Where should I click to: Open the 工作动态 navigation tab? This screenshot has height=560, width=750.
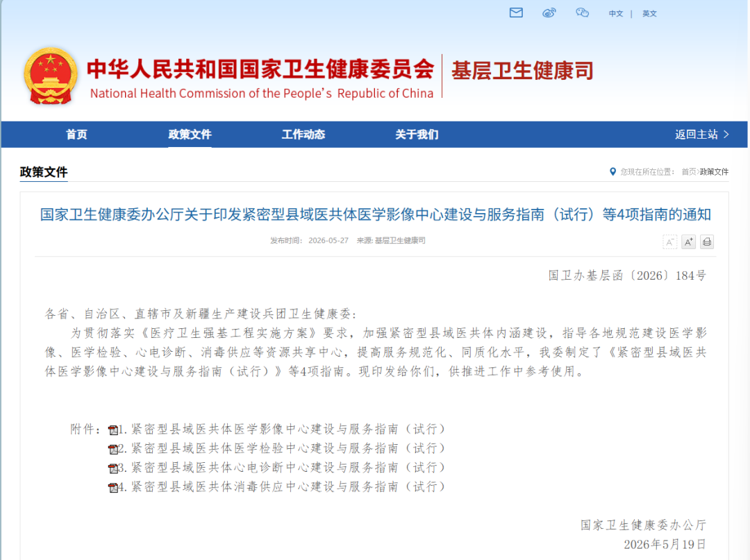pos(303,134)
